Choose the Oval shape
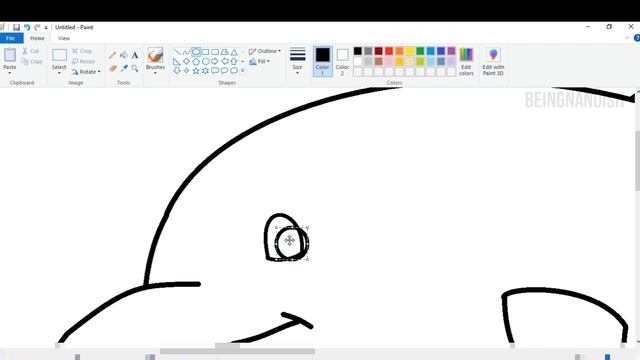The height and width of the screenshot is (360, 640). pyautogui.click(x=196, y=52)
